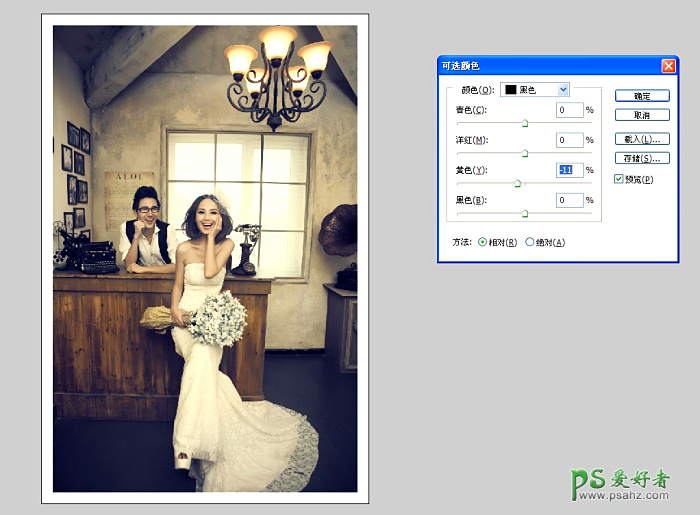700x515 pixels.
Task: Click the 洋红 (Magenta) percentage input field
Action: point(569,140)
